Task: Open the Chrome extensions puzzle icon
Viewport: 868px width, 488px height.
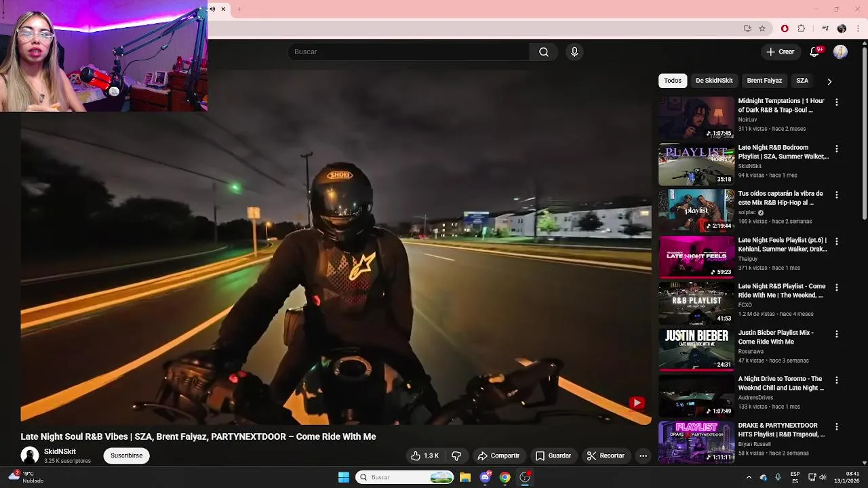Action: pos(802,28)
